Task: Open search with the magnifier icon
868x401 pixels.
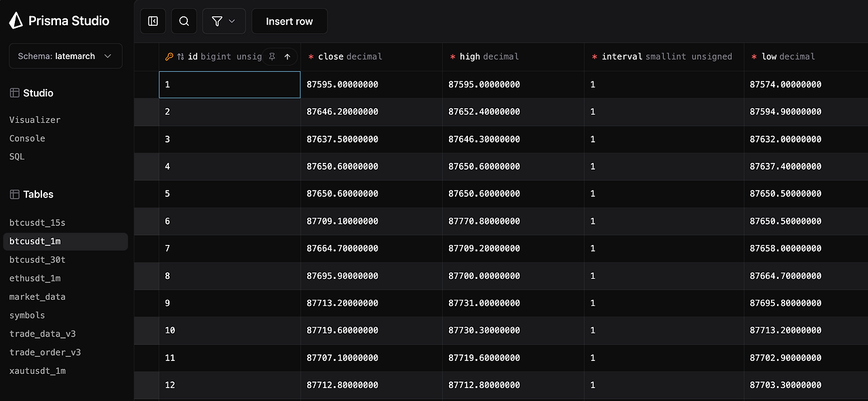Action: 184,21
